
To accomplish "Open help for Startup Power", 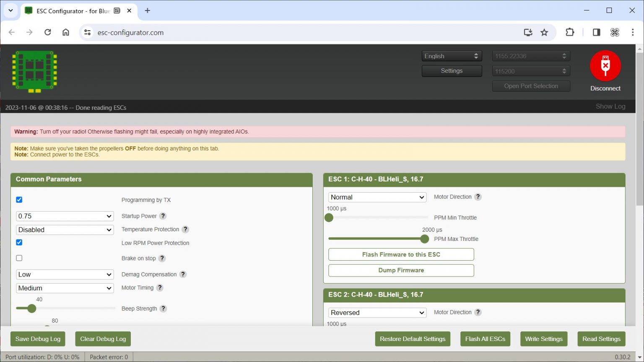I will pyautogui.click(x=163, y=216).
